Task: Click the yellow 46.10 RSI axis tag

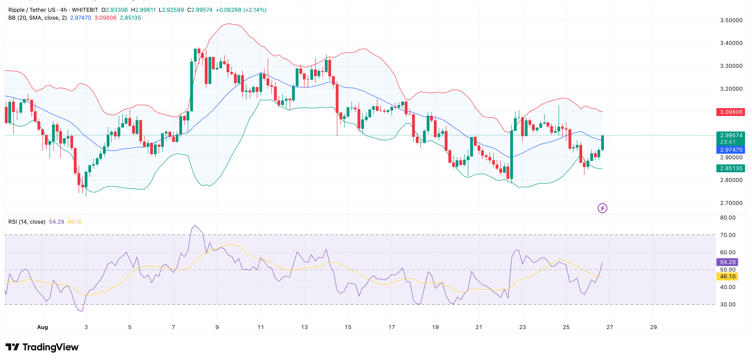Action: [x=728, y=277]
